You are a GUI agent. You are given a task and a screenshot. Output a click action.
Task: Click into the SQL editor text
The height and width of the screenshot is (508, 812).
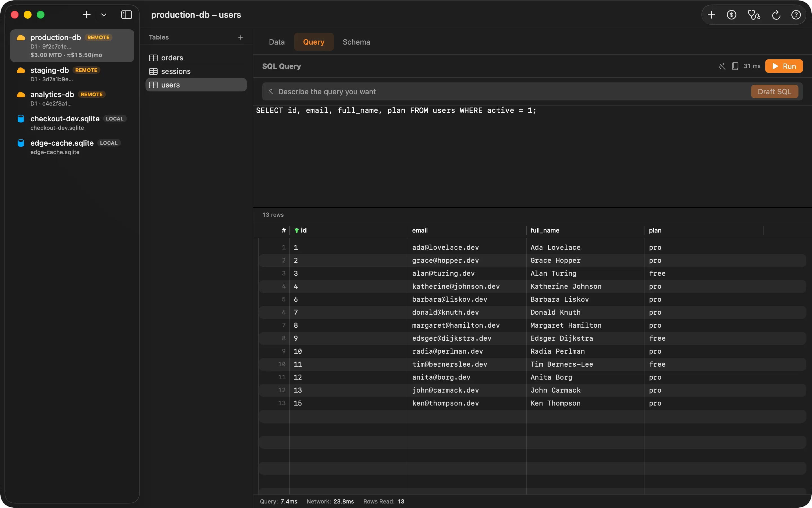point(396,111)
